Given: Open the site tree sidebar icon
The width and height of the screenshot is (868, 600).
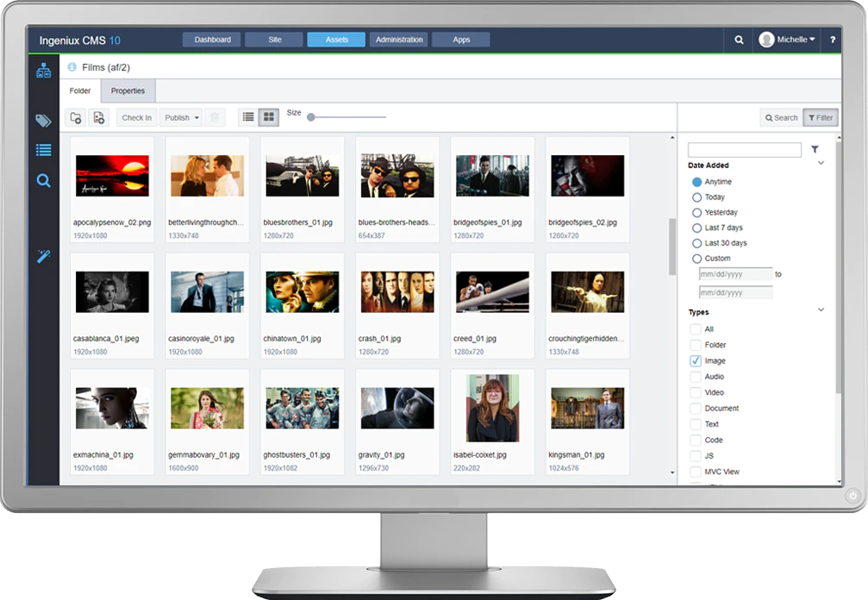Looking at the screenshot, I should coord(44,71).
